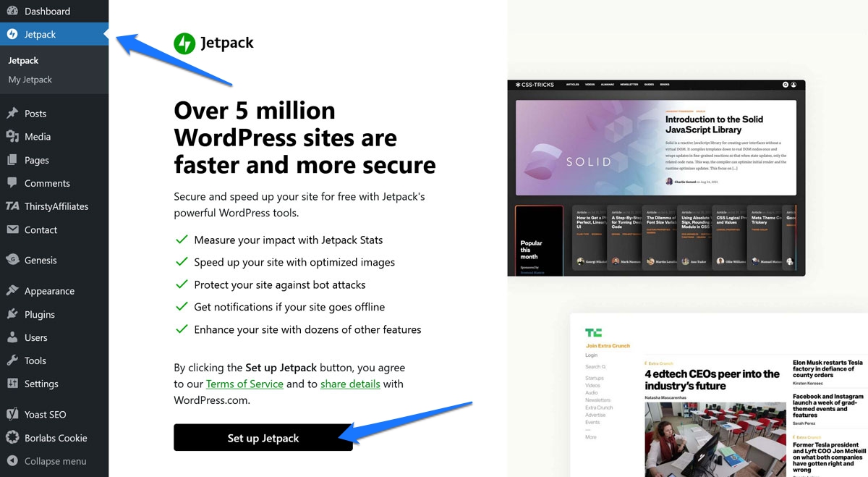Click Facebook and Instagram launch headline
This screenshot has width=868, height=477.
pos(828,406)
